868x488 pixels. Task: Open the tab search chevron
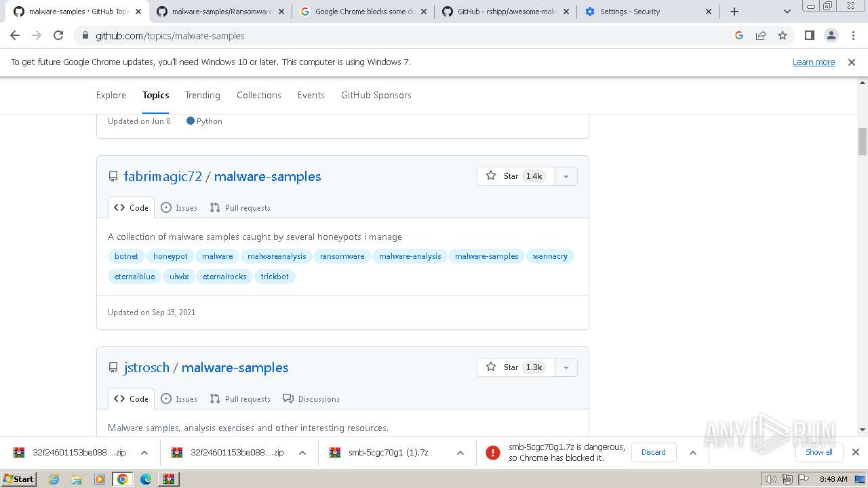tap(787, 12)
